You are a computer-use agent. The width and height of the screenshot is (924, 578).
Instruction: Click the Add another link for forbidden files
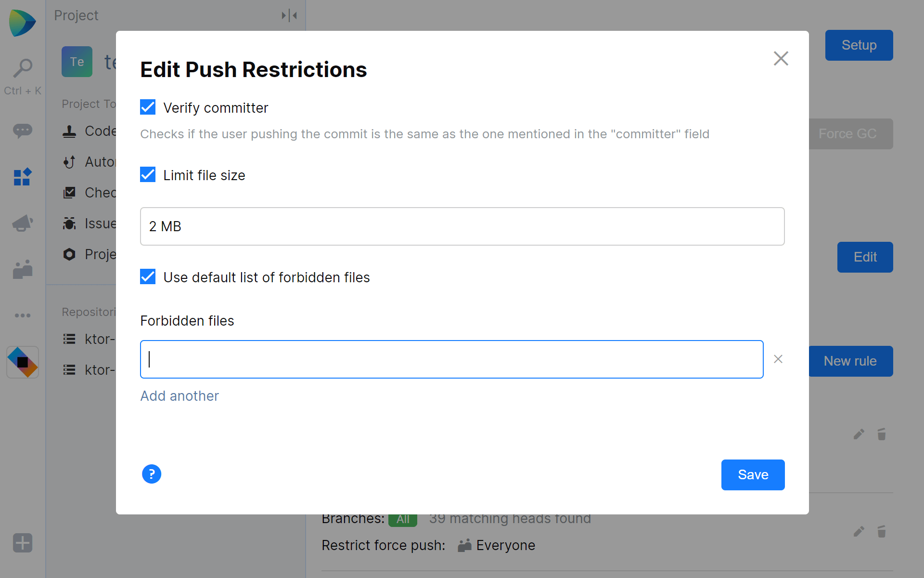click(180, 395)
